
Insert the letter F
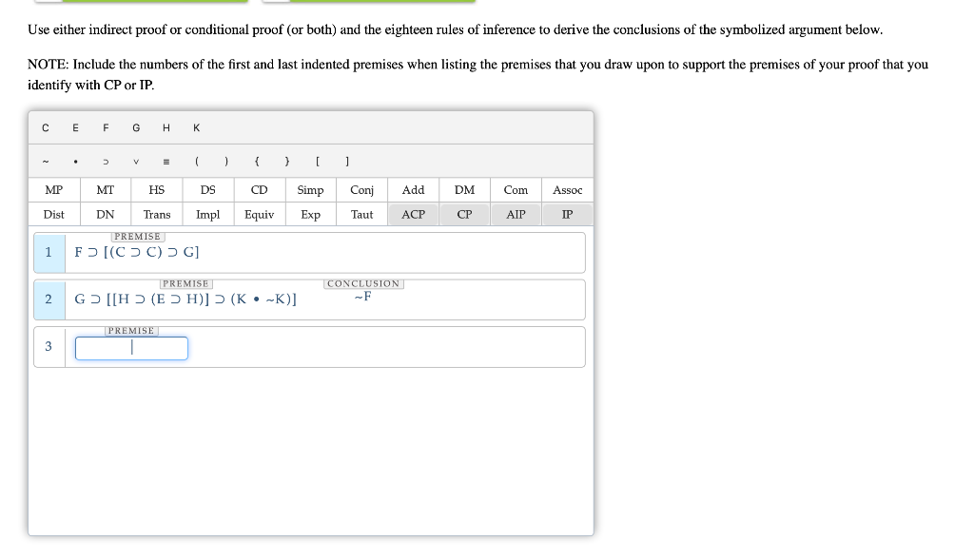pyautogui.click(x=106, y=127)
